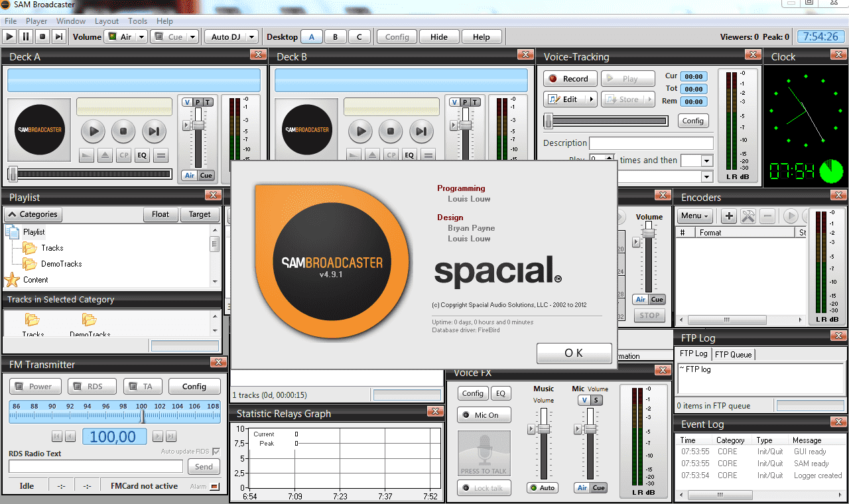Toggle TA on the FM Transmitter

[143, 387]
